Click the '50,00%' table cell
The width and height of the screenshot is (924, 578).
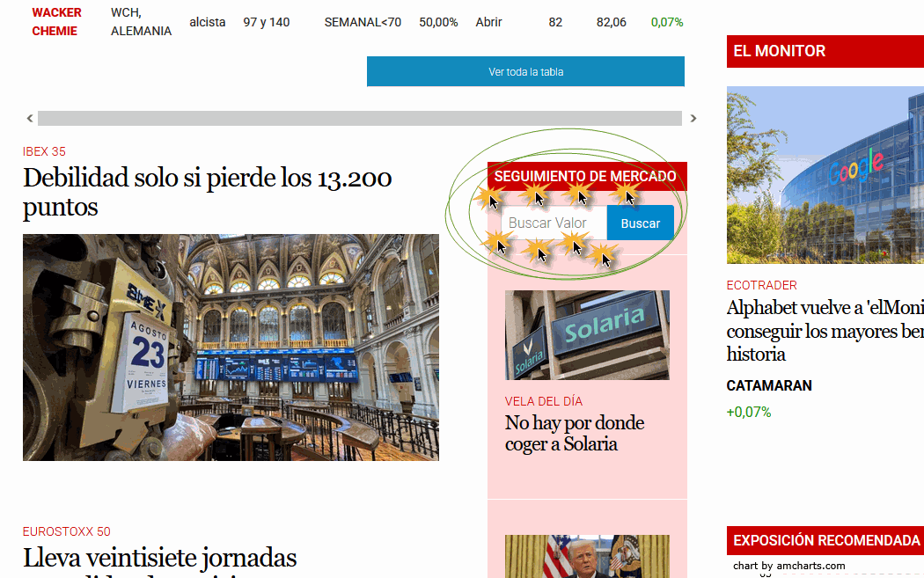point(438,22)
